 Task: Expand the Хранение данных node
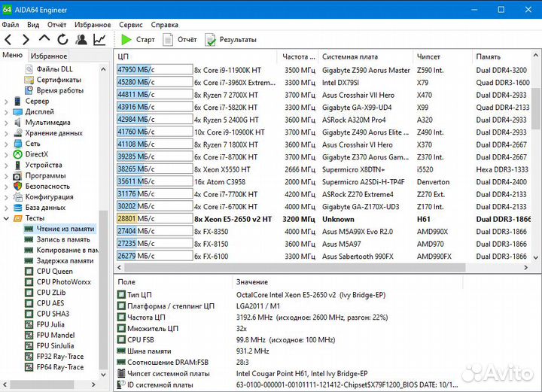[x=6, y=133]
